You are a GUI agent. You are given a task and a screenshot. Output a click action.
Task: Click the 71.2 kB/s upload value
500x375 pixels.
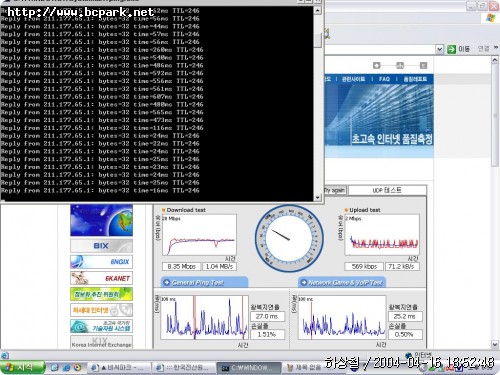402,267
